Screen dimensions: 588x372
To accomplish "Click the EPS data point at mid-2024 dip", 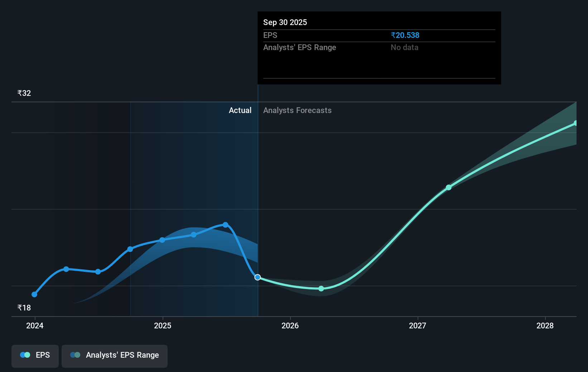I will pyautogui.click(x=98, y=271).
